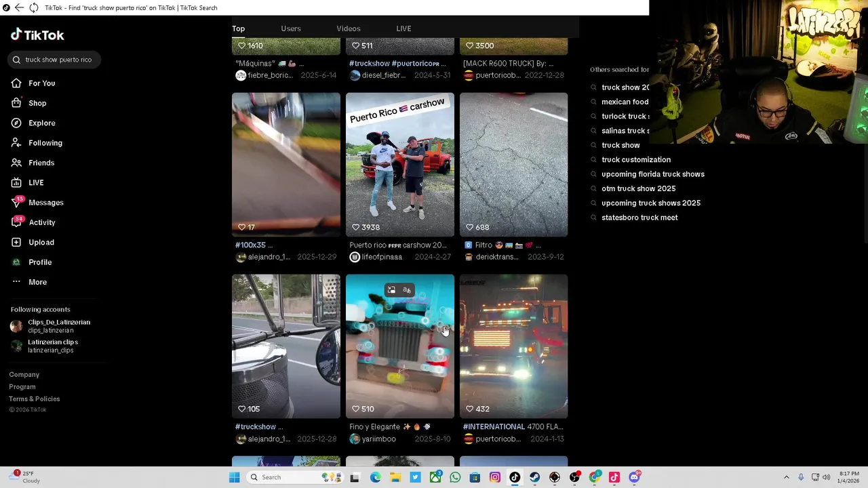This screenshot has width=868, height=488.
Task: Open the Activity notifications
Action: [x=33, y=222]
